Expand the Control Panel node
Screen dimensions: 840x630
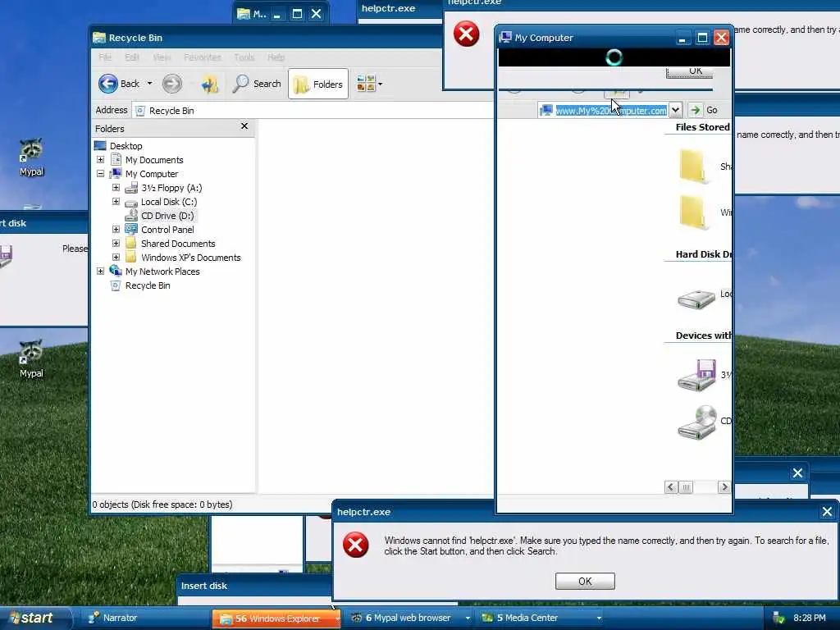tap(116, 230)
